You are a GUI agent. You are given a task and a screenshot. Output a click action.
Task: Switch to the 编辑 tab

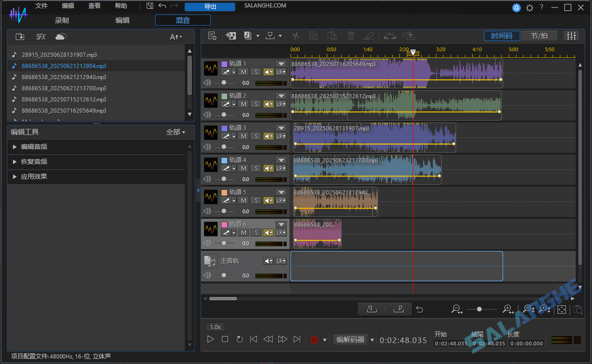click(x=122, y=20)
